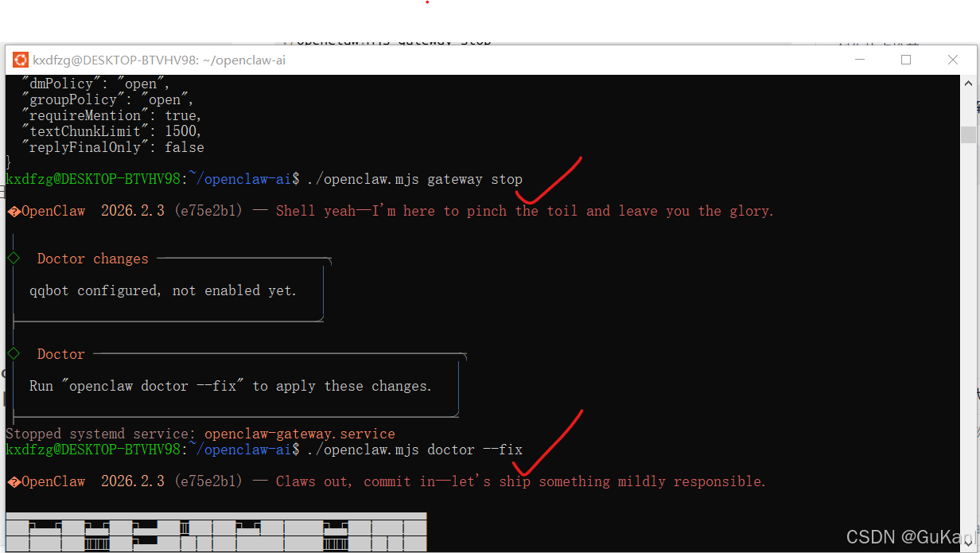Click the "dmPolicy": "open" line
Image resolution: width=980 pixels, height=553 pixels.
(95, 84)
